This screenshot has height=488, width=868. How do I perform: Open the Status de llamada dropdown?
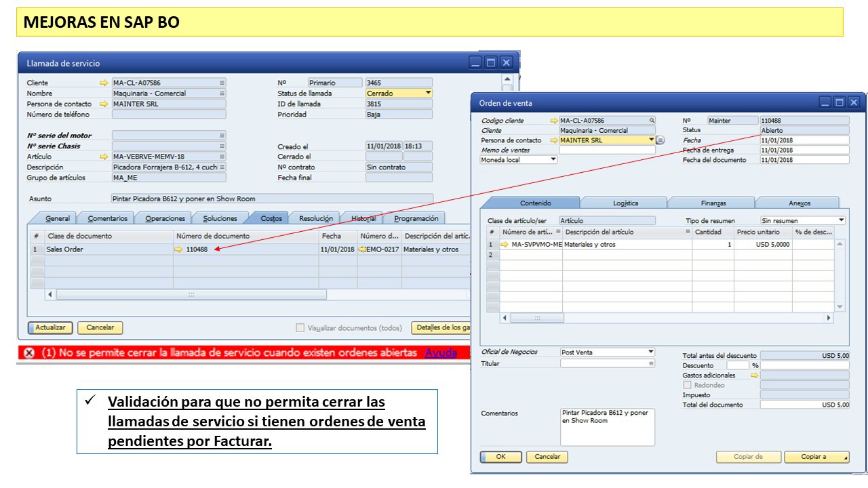coord(429,93)
